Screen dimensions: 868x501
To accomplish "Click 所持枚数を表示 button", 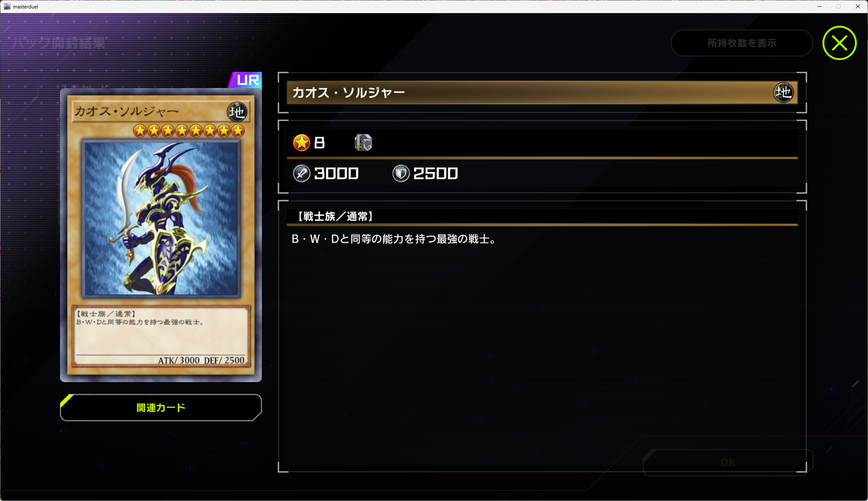I will coord(742,43).
